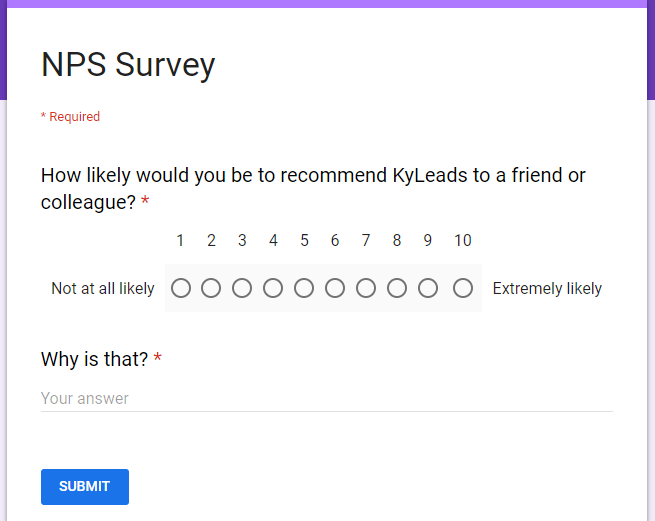Viewport: 655px width, 521px height.
Task: Pick radio option 3 on the scale
Action: 242,288
